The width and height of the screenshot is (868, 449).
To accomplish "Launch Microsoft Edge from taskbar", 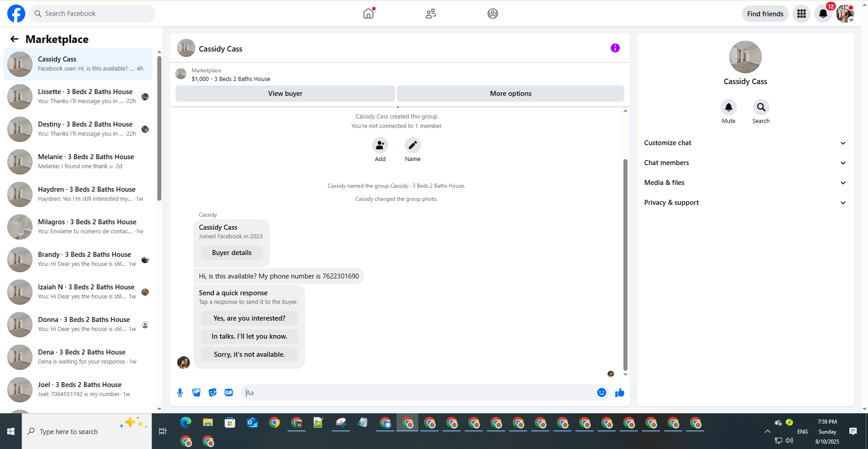I will [x=186, y=423].
